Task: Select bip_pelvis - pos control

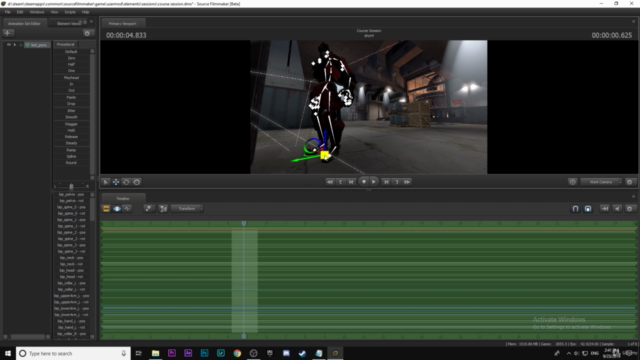Action: pyautogui.click(x=71, y=195)
